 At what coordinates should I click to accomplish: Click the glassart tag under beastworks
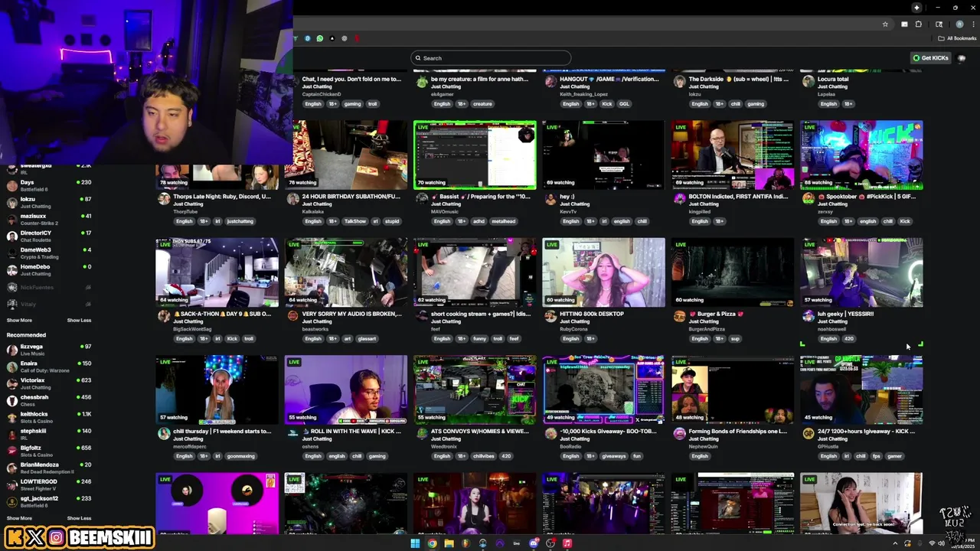pyautogui.click(x=367, y=338)
